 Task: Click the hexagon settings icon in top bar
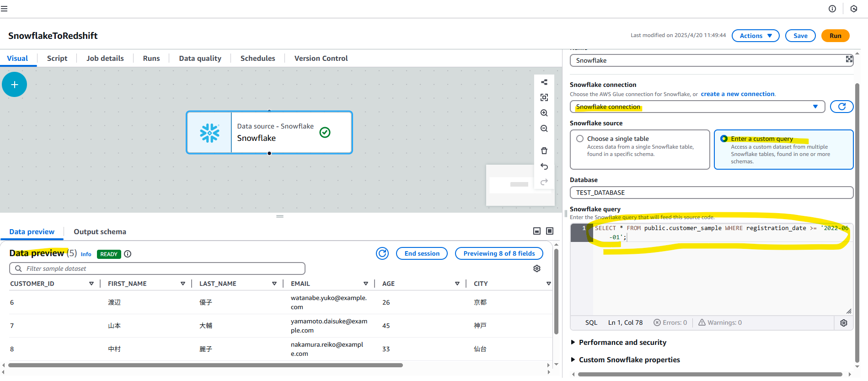click(853, 9)
